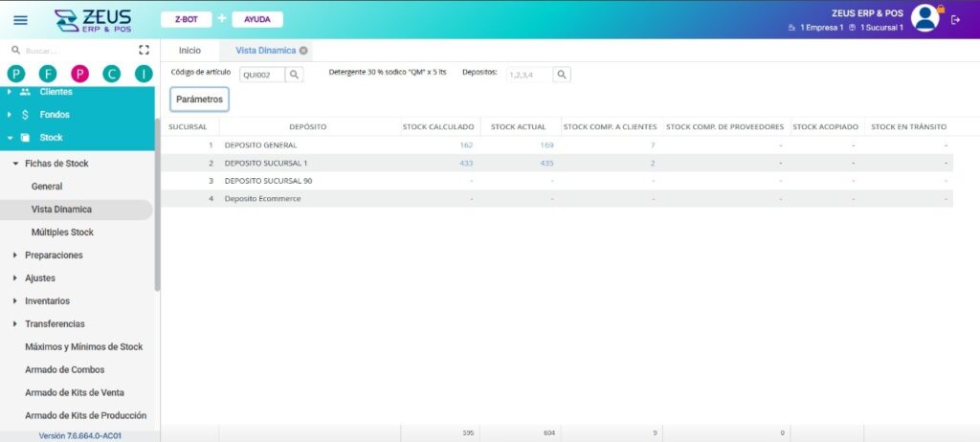Click the search icon beside the Depositos field
Image resolution: width=980 pixels, height=442 pixels.
[562, 75]
